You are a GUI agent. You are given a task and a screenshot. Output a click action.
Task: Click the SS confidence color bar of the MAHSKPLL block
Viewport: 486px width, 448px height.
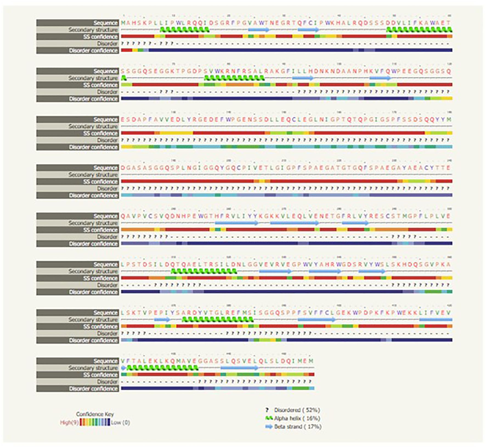click(287, 36)
